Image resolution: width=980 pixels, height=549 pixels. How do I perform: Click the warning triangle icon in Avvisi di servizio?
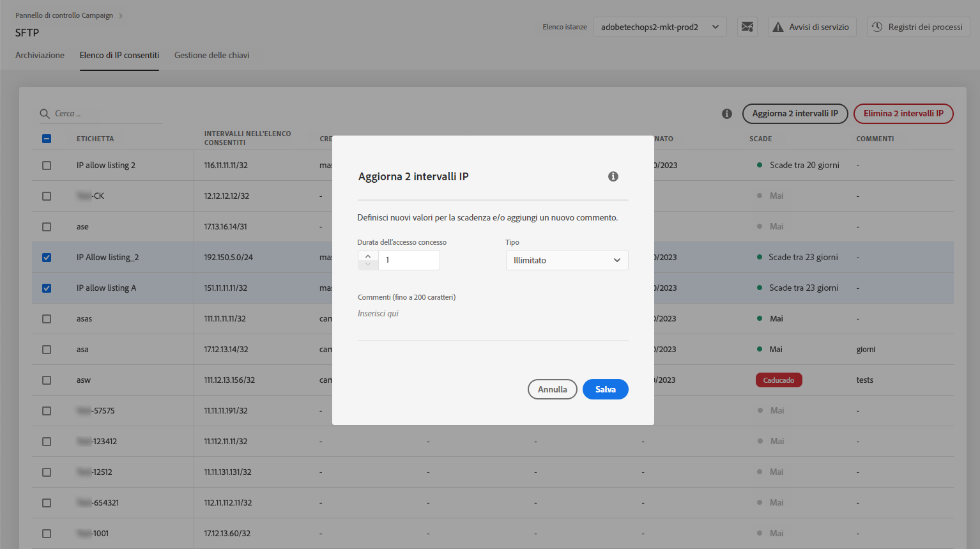tap(777, 27)
